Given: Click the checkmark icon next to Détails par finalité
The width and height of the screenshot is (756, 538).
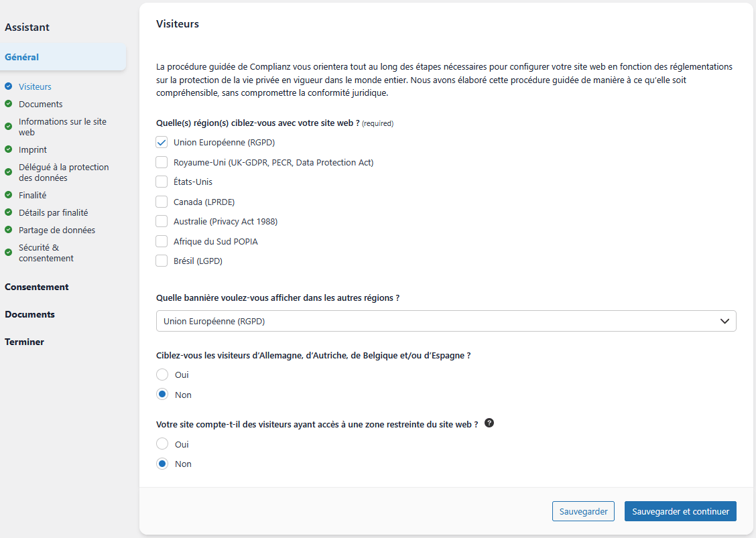Looking at the screenshot, I should click(x=7, y=212).
